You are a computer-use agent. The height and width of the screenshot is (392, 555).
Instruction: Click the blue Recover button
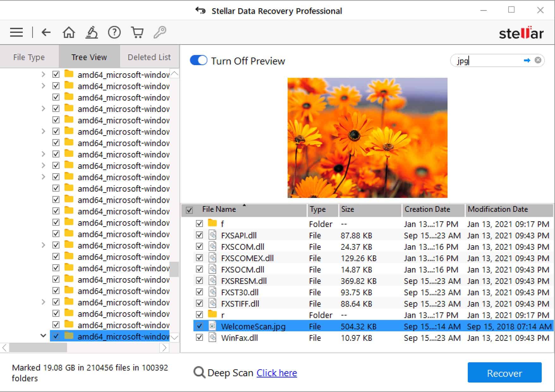tap(504, 373)
